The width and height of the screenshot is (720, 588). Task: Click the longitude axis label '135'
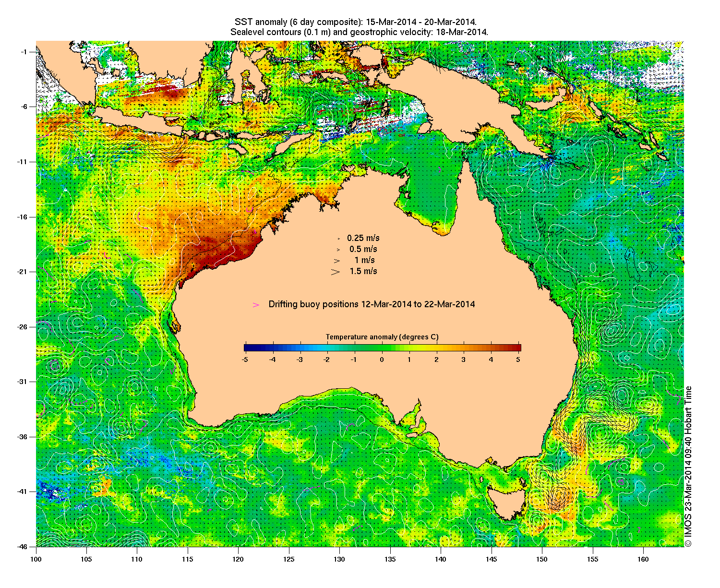tap(390, 559)
